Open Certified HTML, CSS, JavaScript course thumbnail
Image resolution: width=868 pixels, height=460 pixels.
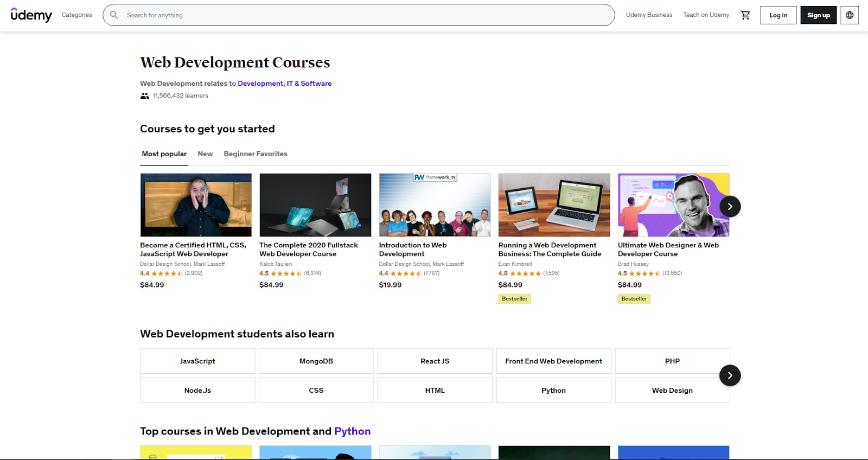tap(196, 205)
